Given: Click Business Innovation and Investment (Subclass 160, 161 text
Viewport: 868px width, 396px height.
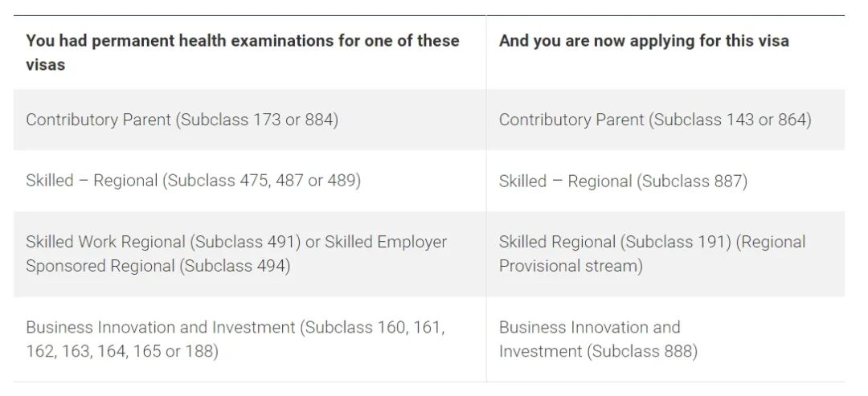Looking at the screenshot, I should point(235,328).
